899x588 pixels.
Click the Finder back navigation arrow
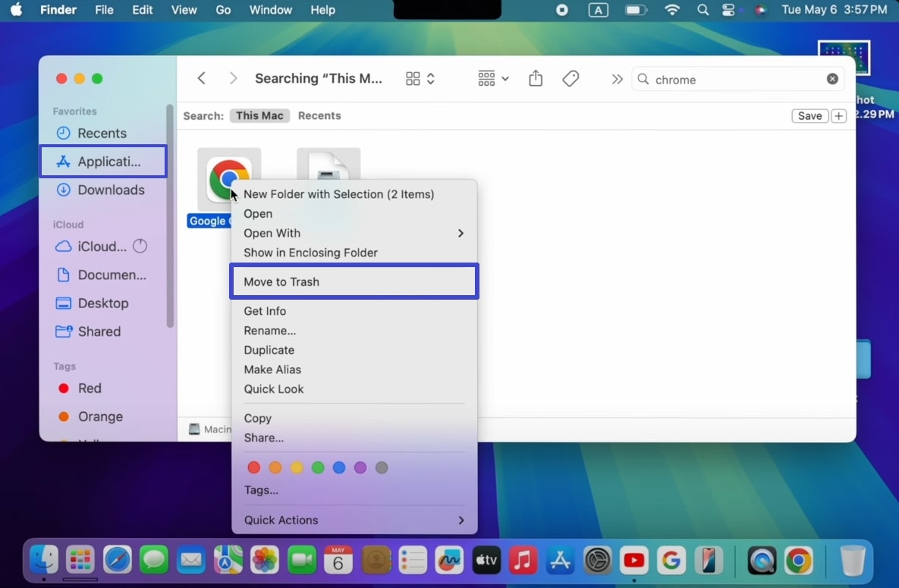[201, 78]
